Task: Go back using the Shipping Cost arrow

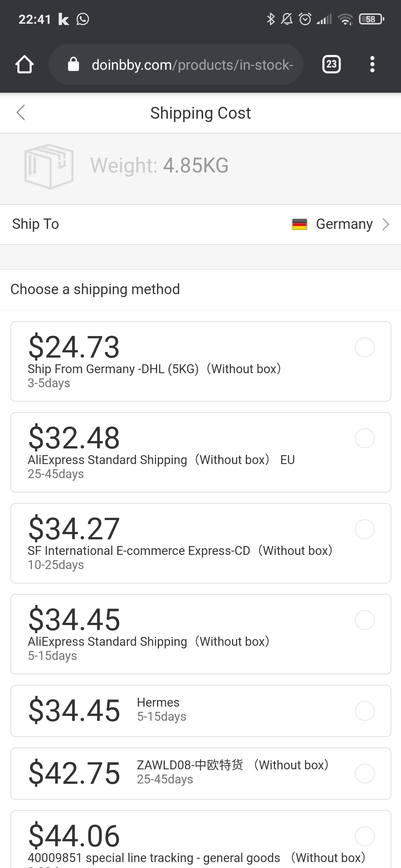Action: click(21, 113)
